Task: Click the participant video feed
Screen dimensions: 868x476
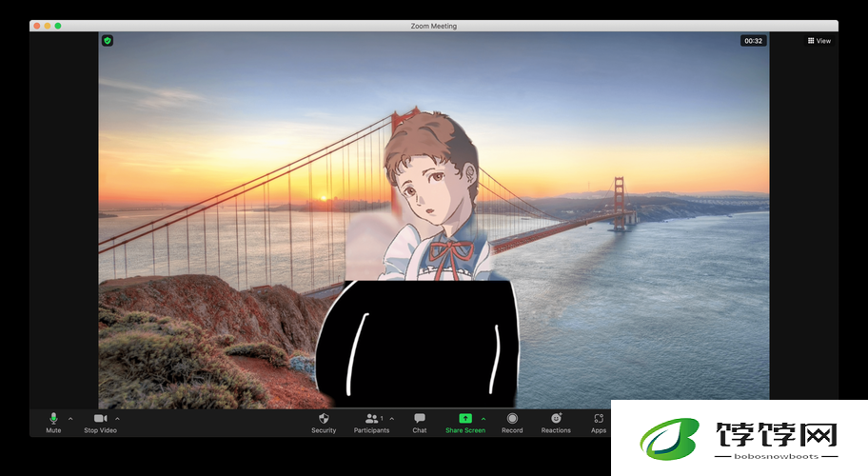Action: tap(433, 220)
